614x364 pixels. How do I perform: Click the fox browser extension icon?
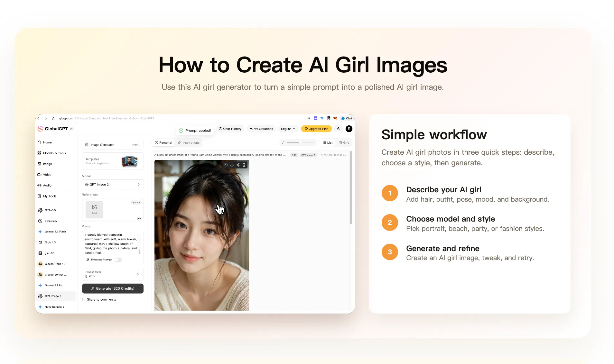(335, 118)
